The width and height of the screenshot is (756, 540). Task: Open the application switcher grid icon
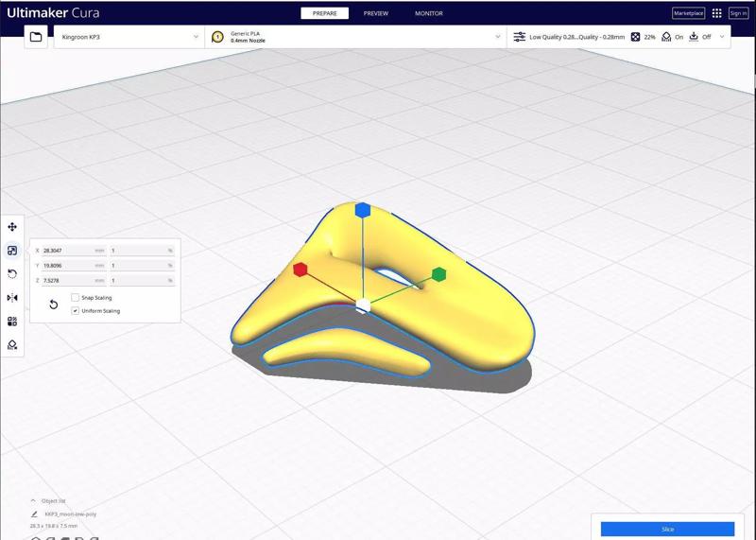(717, 13)
